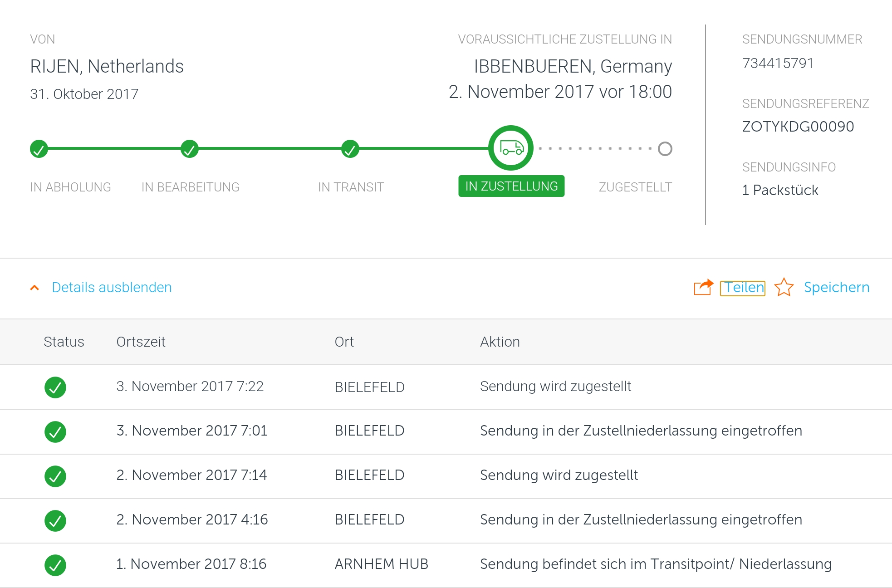Click status checkmark for 3. November 7:22

pos(55,387)
